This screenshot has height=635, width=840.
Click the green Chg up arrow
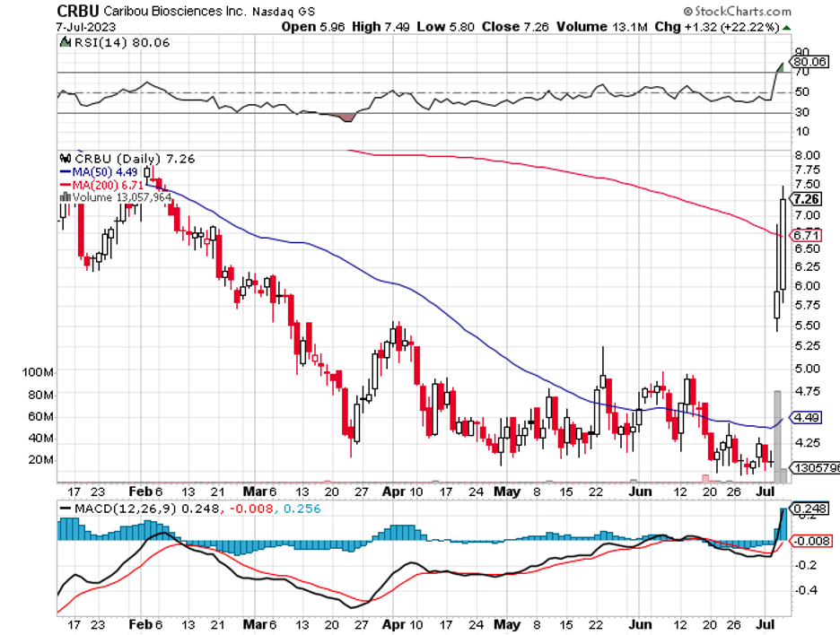tap(786, 28)
